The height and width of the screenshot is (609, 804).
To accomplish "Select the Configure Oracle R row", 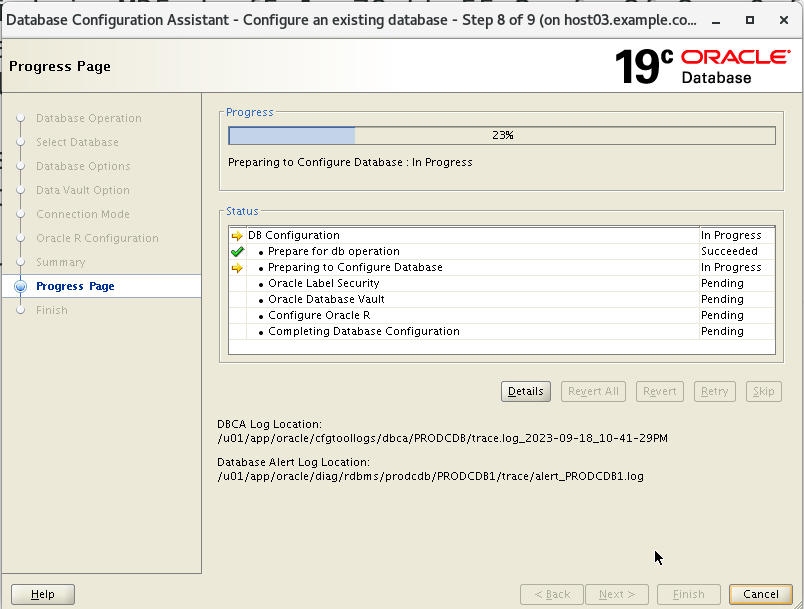I will (502, 315).
